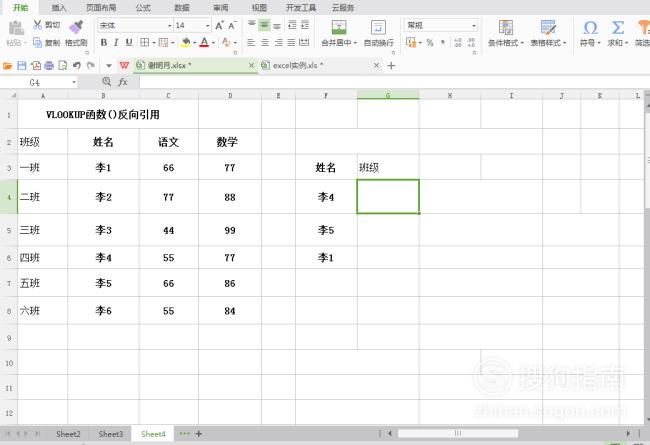Apply red font color A
The image size is (650, 445).
(x=204, y=42)
